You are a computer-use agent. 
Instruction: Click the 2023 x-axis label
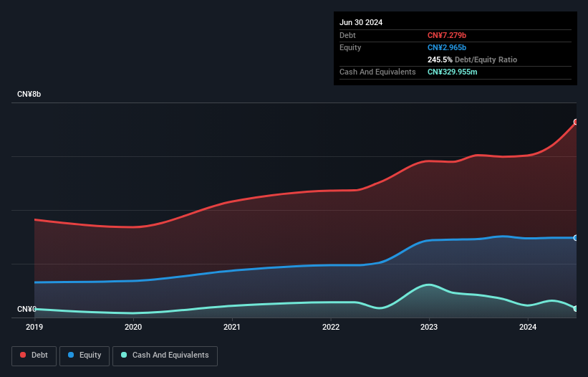point(429,327)
